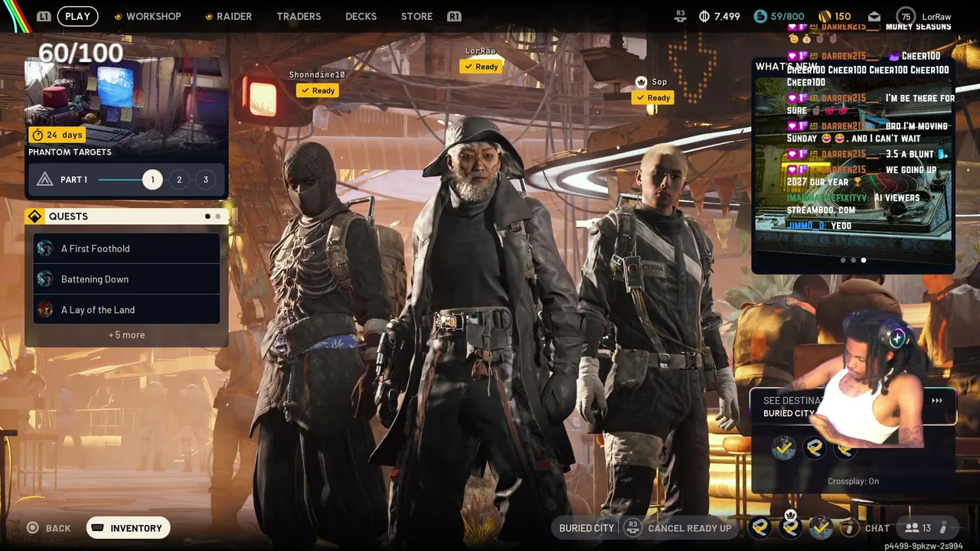Viewport: 980px width, 551px height.
Task: Click the Battening Down quest icon
Action: (x=45, y=279)
